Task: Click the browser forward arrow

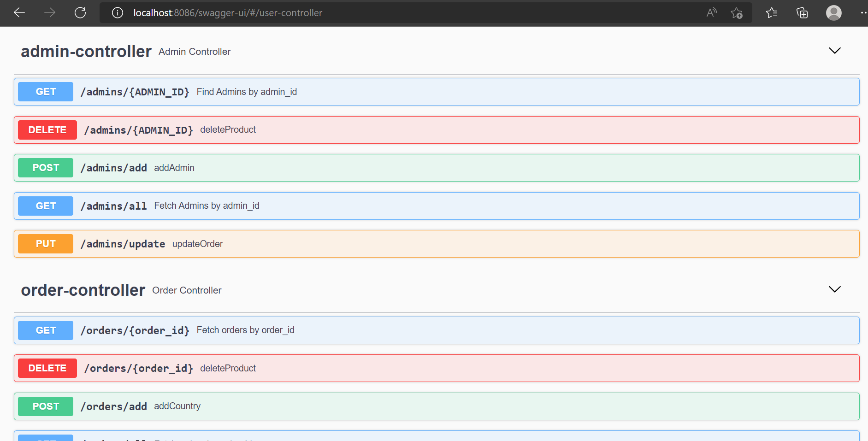Action: tap(50, 12)
